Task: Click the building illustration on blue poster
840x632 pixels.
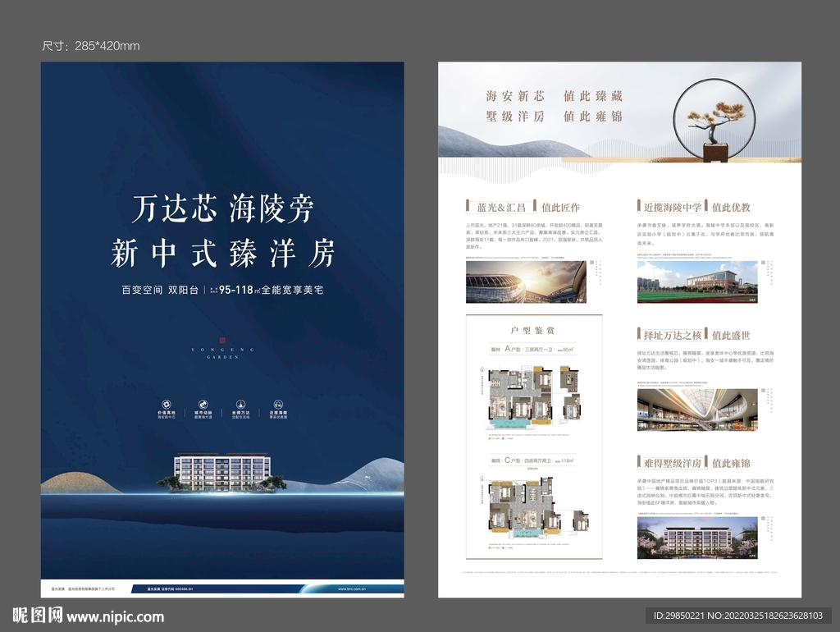Action: click(221, 472)
